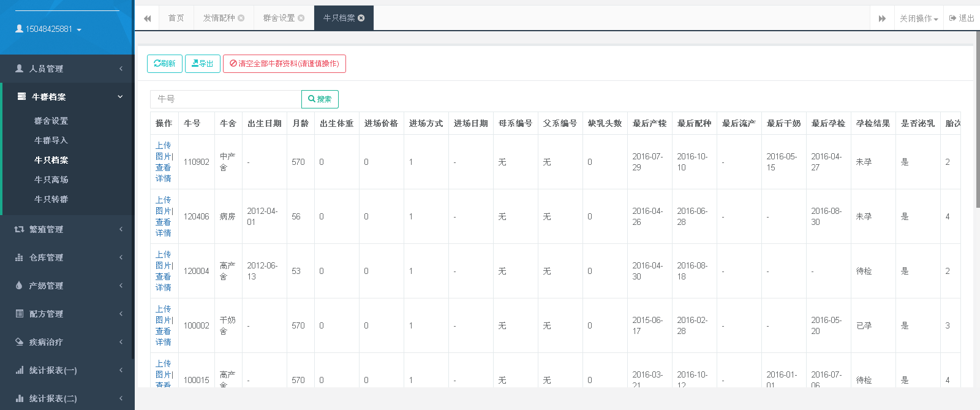This screenshot has width=980, height=410.
Task: Click 查看详情 link for cow 110902
Action: coord(164,173)
